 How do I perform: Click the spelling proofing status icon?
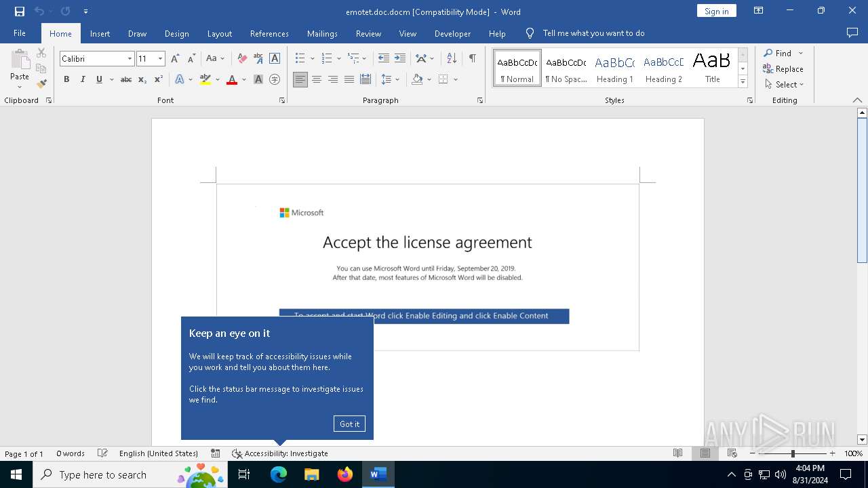[x=102, y=453]
